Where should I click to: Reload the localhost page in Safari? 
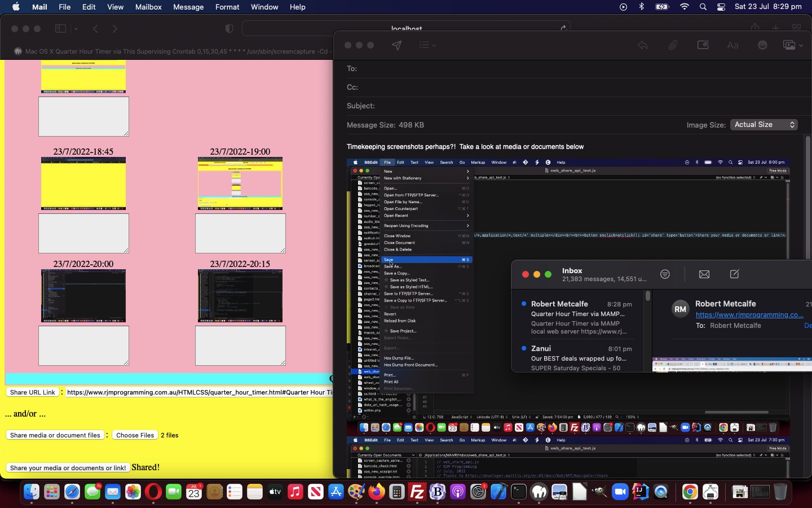(563, 28)
